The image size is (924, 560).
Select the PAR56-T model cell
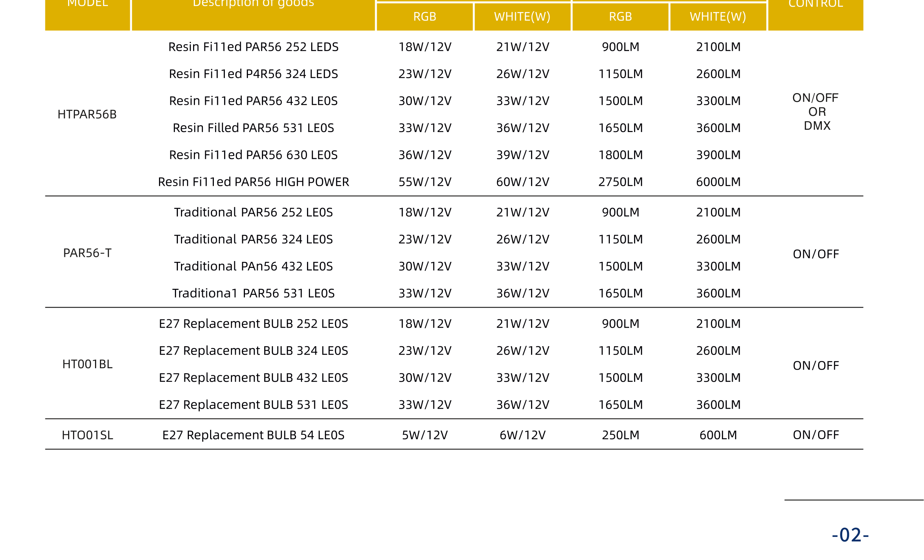tap(87, 253)
